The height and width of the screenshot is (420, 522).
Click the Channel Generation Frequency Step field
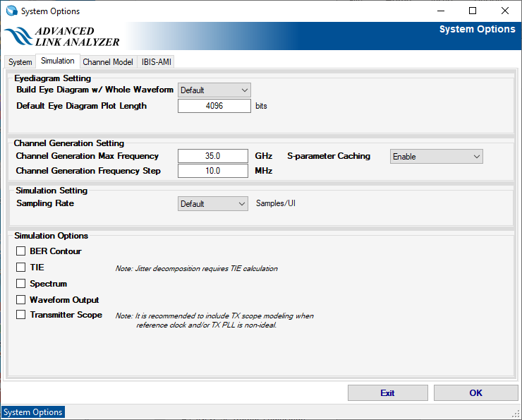click(214, 171)
